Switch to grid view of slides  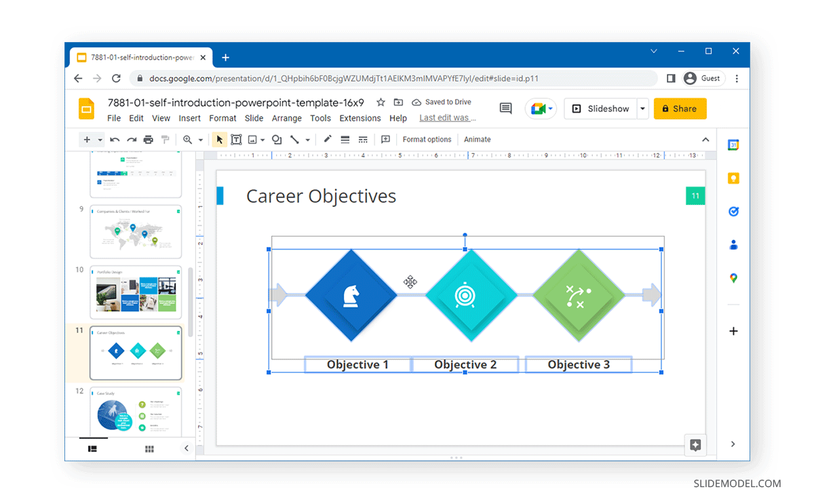149,448
